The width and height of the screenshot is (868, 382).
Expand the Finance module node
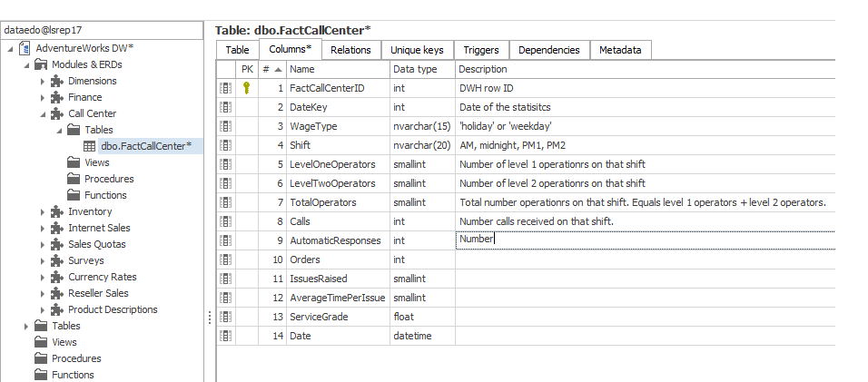pyautogui.click(x=43, y=98)
